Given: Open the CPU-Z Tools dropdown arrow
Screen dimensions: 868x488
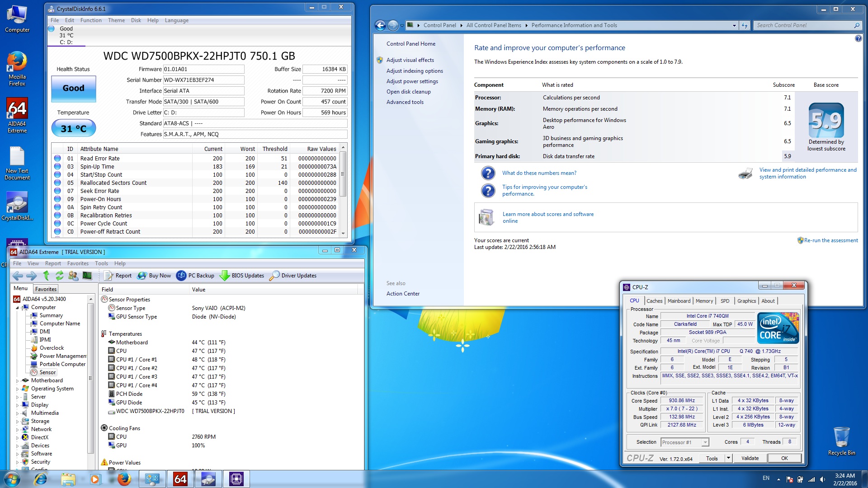Looking at the screenshot, I should coord(728,458).
